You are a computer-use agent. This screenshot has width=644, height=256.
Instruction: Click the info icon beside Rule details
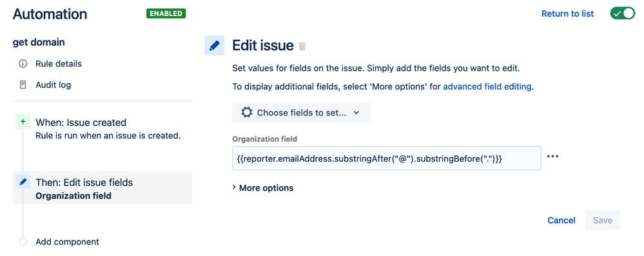point(23,64)
